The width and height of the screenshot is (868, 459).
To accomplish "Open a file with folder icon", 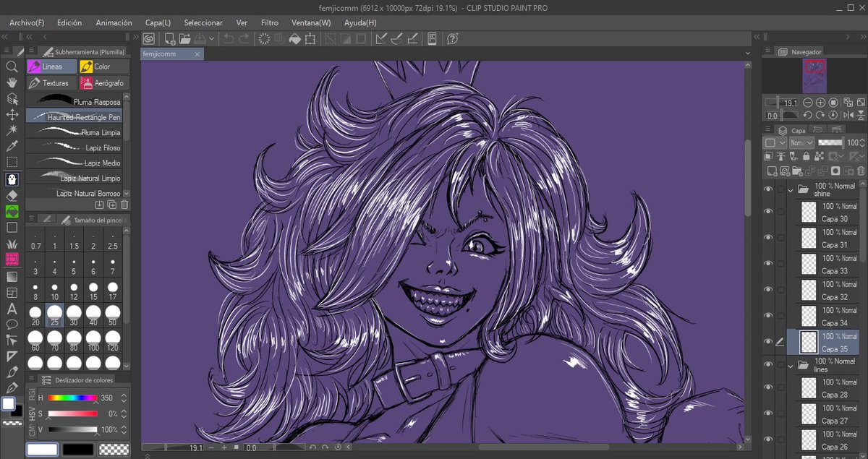I will click(x=184, y=39).
